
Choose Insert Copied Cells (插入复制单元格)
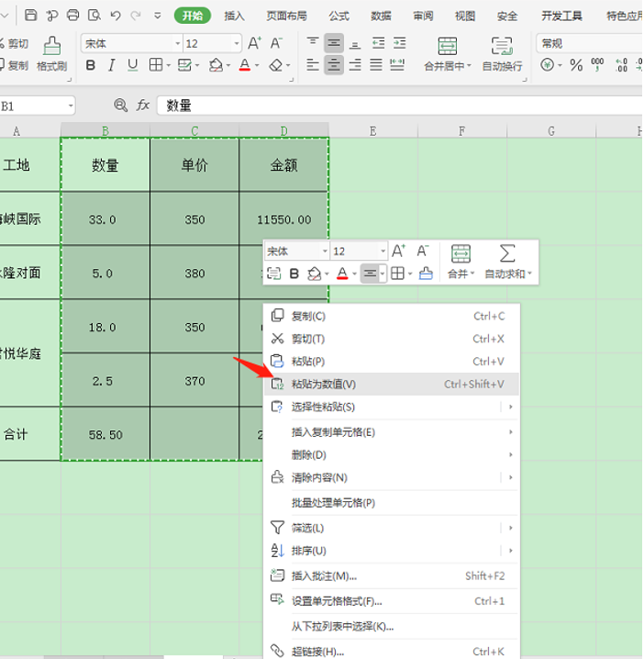point(392,432)
